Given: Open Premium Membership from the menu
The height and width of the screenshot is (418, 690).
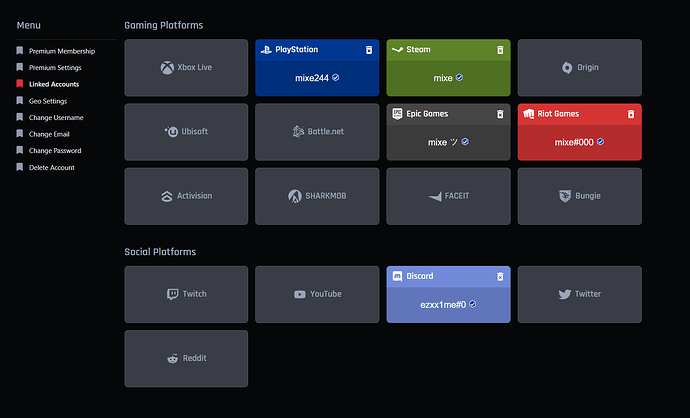Looking at the screenshot, I should point(62,51).
